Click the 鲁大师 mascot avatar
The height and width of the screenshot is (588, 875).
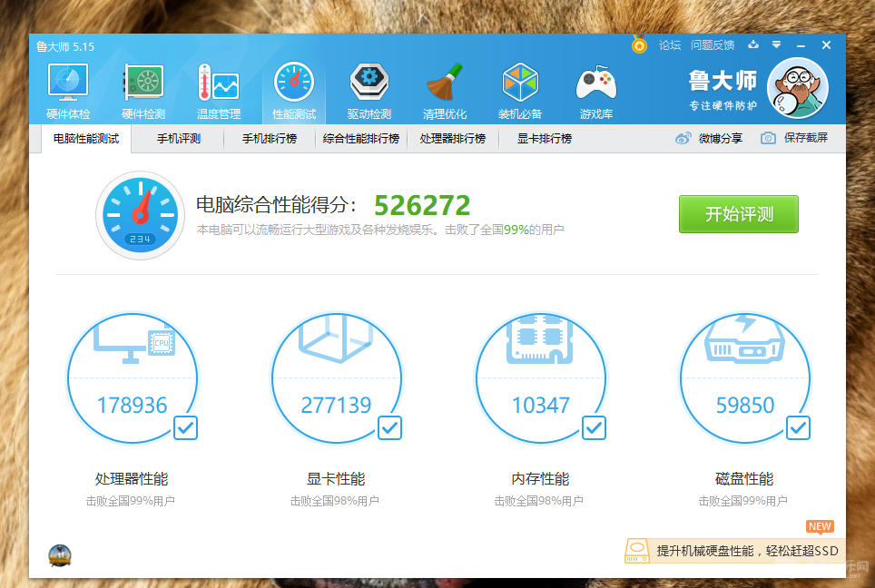[x=798, y=88]
